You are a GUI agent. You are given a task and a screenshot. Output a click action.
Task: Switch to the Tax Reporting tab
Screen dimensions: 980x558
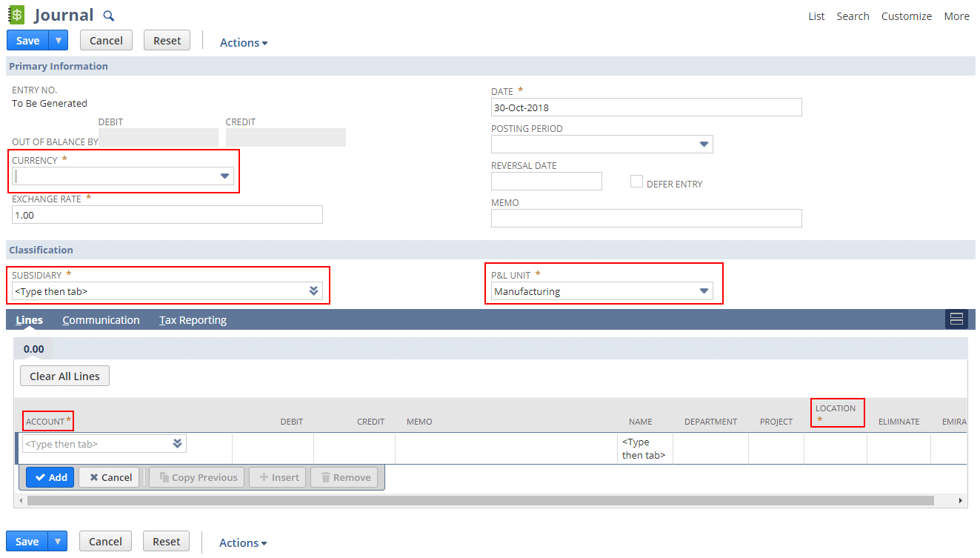[193, 320]
